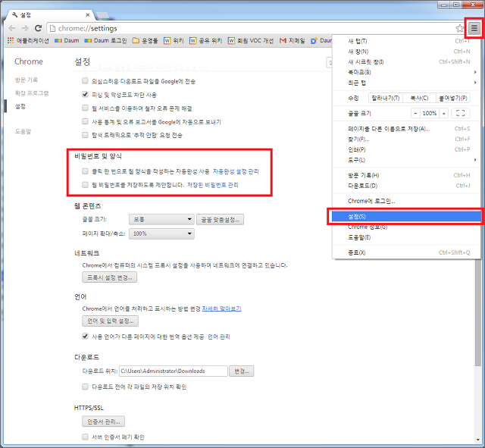Open the 공유 위키 bookmark
This screenshot has width=485, height=448.
tap(206, 40)
